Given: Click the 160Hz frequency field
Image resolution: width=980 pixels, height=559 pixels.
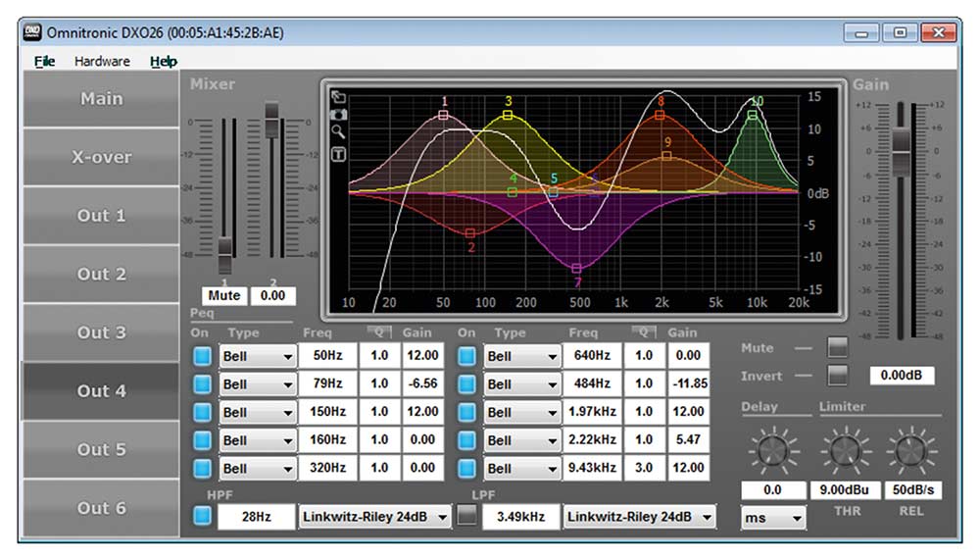Looking at the screenshot, I should 327,440.
